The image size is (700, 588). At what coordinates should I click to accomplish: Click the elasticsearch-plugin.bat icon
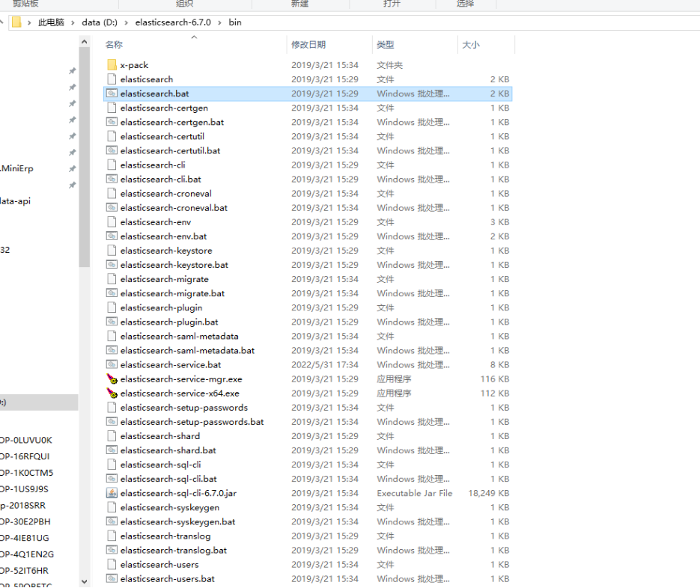point(112,322)
